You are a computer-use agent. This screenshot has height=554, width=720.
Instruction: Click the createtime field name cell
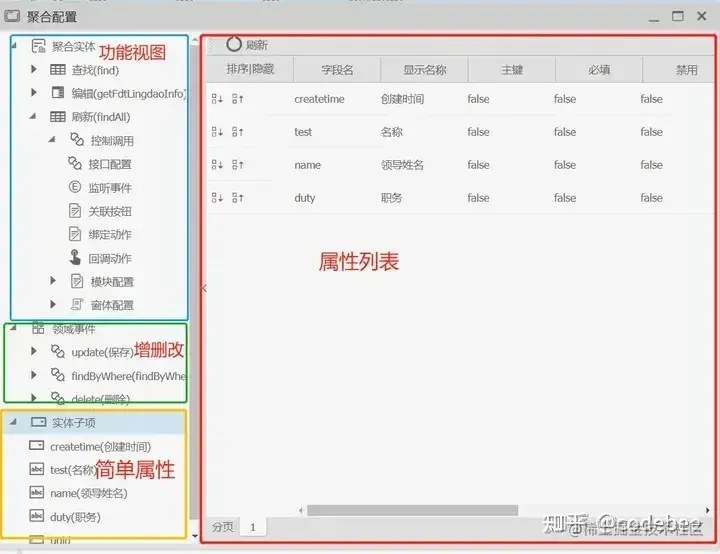319,99
